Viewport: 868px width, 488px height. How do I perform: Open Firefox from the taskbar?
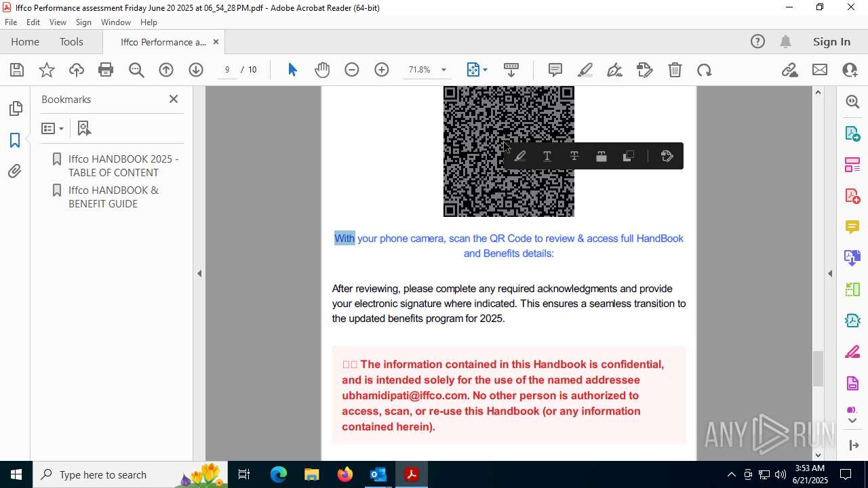345,474
